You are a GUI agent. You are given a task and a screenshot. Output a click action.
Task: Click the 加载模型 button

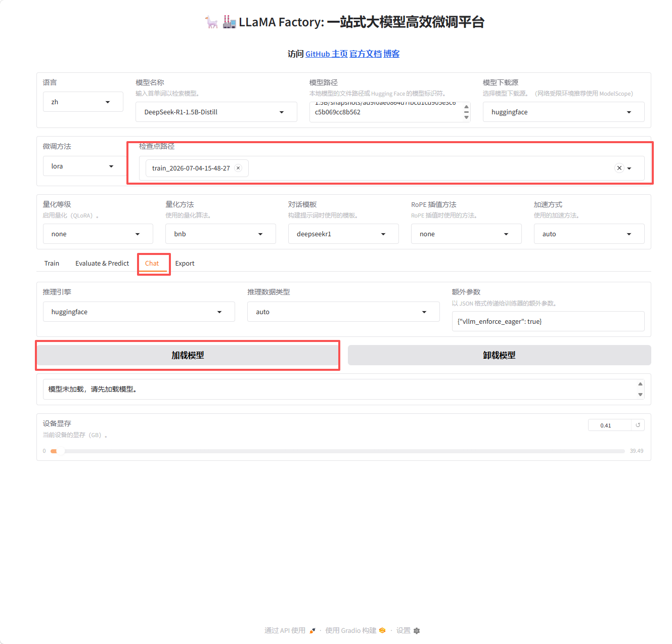coord(188,355)
